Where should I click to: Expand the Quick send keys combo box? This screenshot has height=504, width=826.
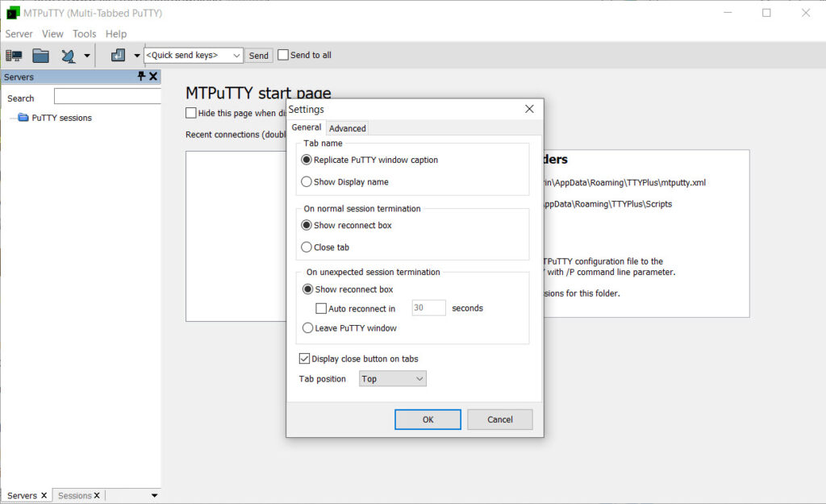point(236,56)
